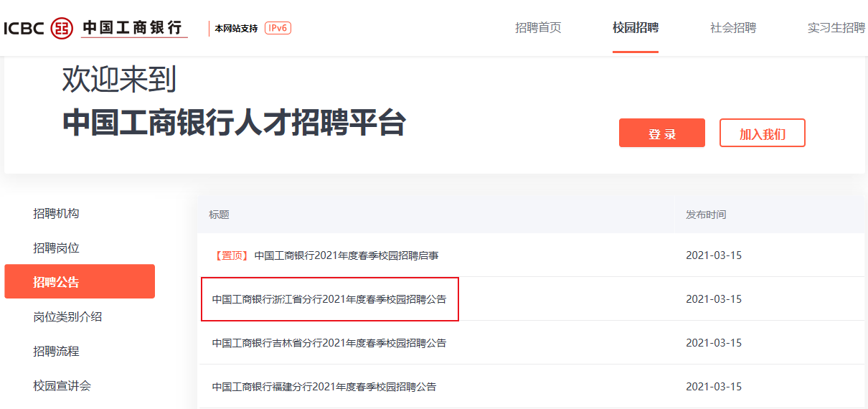Viewport: 868px width, 409px height.
Task: Click the IPv6 badge
Action: point(278,28)
